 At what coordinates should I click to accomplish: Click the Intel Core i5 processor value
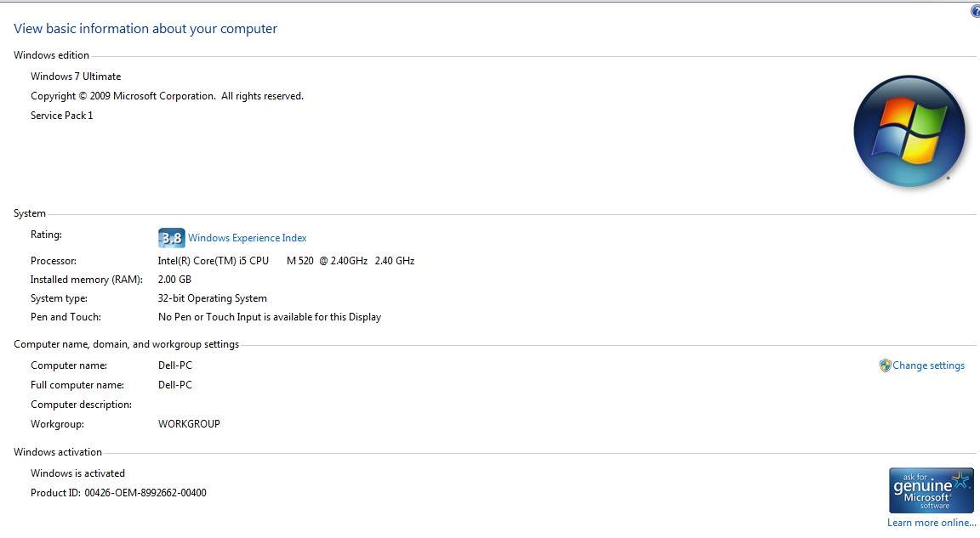(x=286, y=261)
